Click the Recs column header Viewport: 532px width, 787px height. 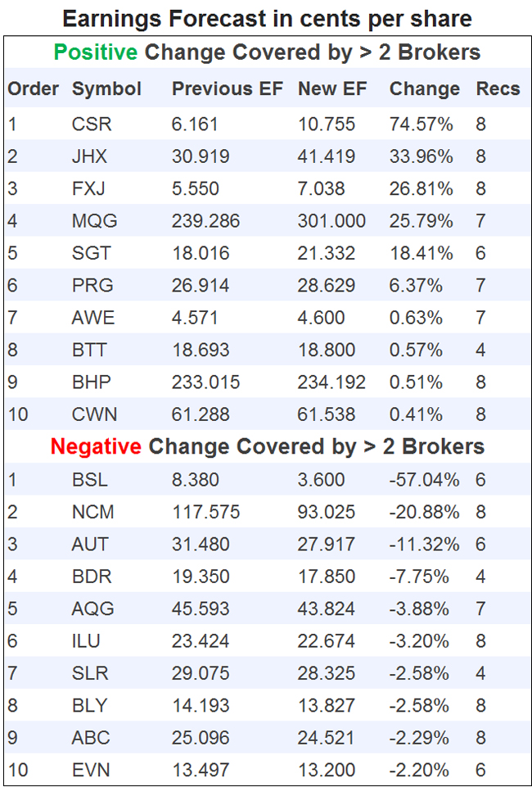498,89
